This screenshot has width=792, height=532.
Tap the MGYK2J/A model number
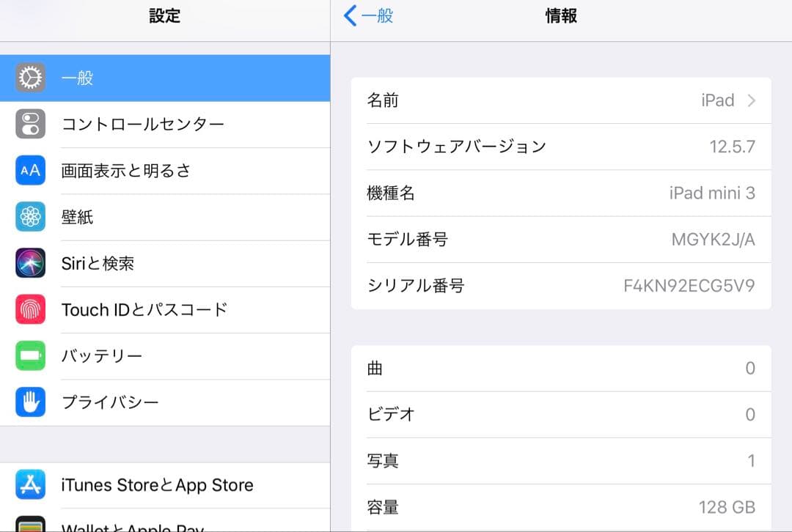coord(714,239)
